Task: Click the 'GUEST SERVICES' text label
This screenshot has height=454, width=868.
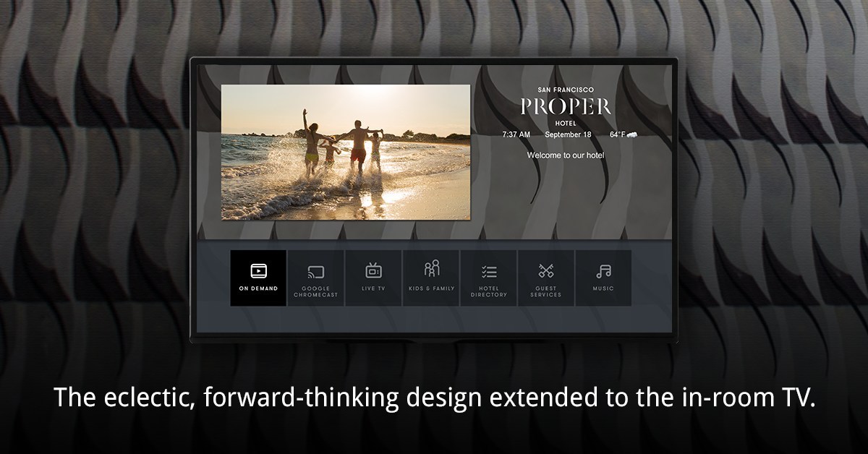Action: [x=546, y=291]
